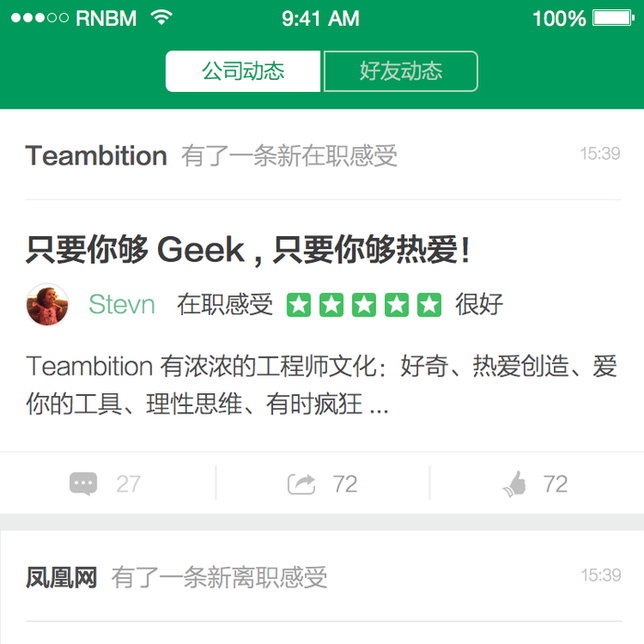The width and height of the screenshot is (644, 644).
Task: Open the Teambition company name
Action: 96,155
